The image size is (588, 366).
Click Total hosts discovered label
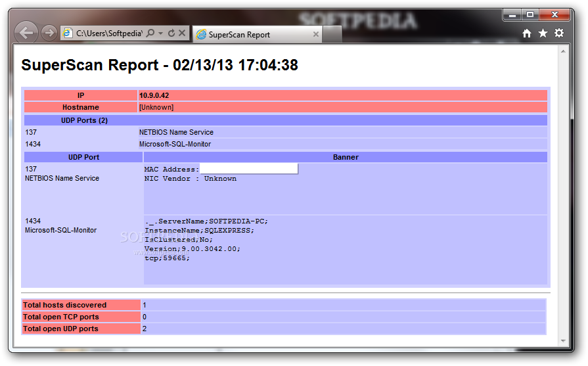tap(65, 305)
